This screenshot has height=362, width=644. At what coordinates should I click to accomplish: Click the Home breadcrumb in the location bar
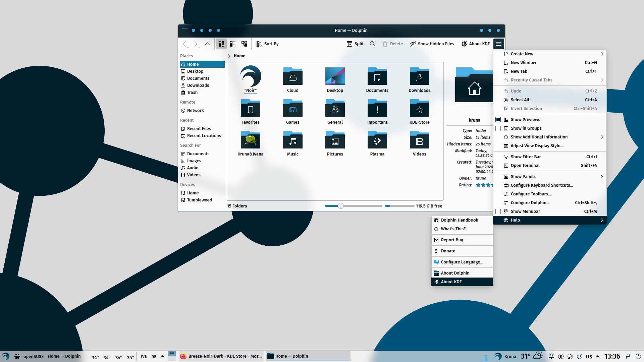coord(239,56)
